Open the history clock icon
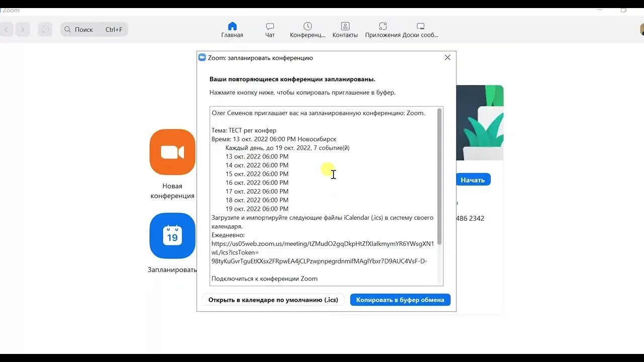 [45, 30]
